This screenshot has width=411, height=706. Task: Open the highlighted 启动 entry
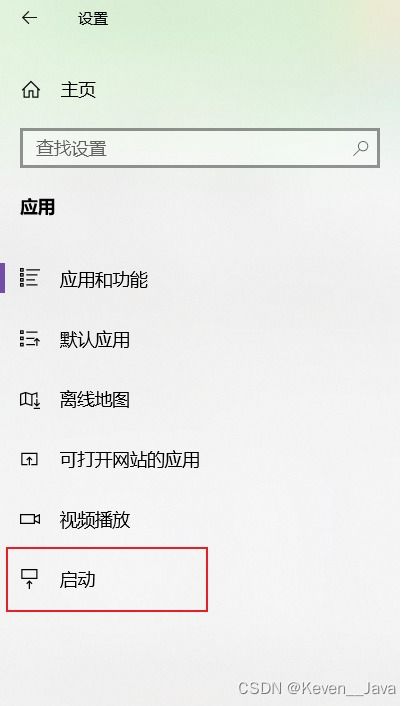(x=107, y=579)
